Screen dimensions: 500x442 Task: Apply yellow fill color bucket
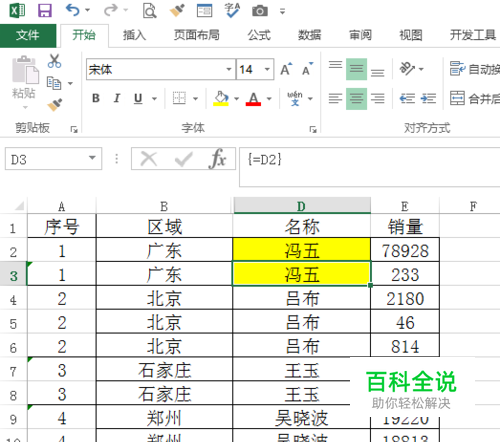tap(221, 98)
